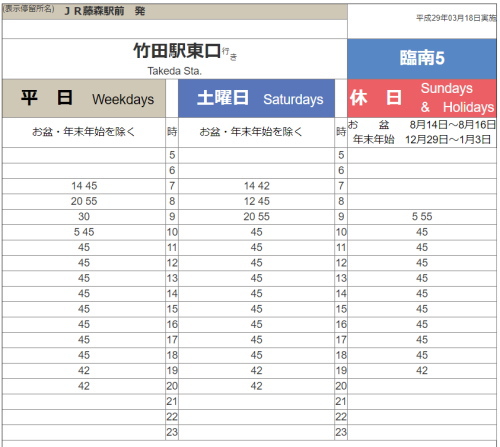Select Saturday 7 o'clock cell 14 42

click(256, 186)
